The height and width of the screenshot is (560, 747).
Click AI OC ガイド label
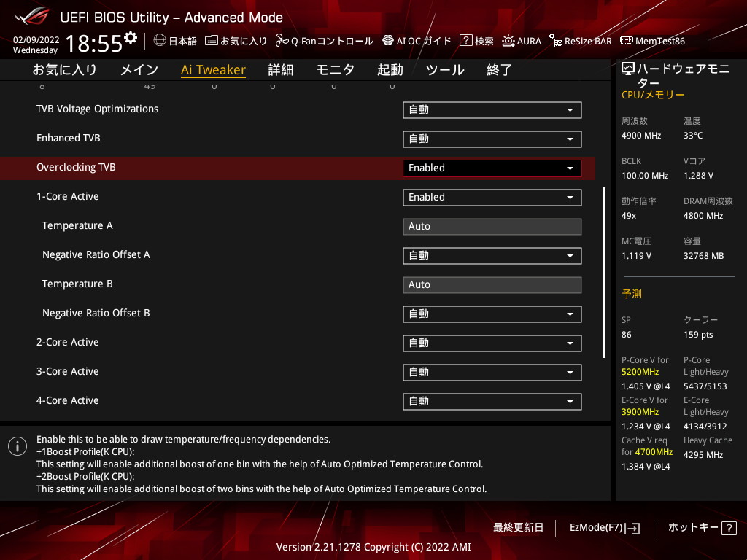point(424,41)
